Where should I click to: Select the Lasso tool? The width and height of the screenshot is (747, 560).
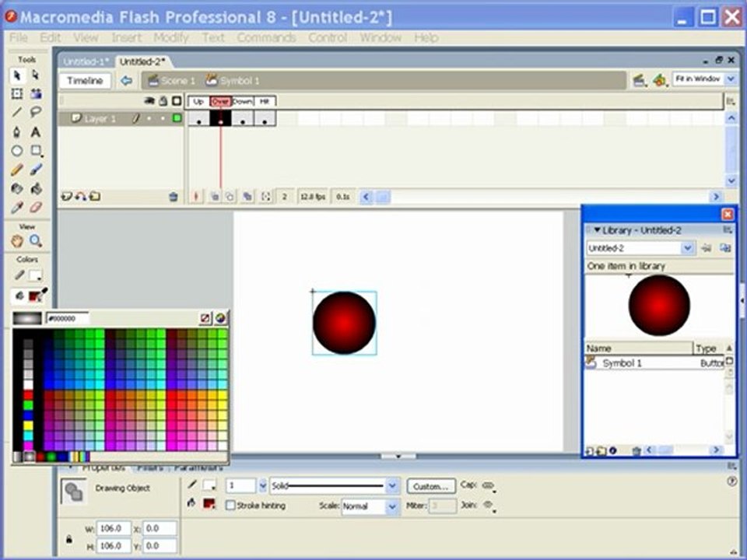click(x=36, y=112)
